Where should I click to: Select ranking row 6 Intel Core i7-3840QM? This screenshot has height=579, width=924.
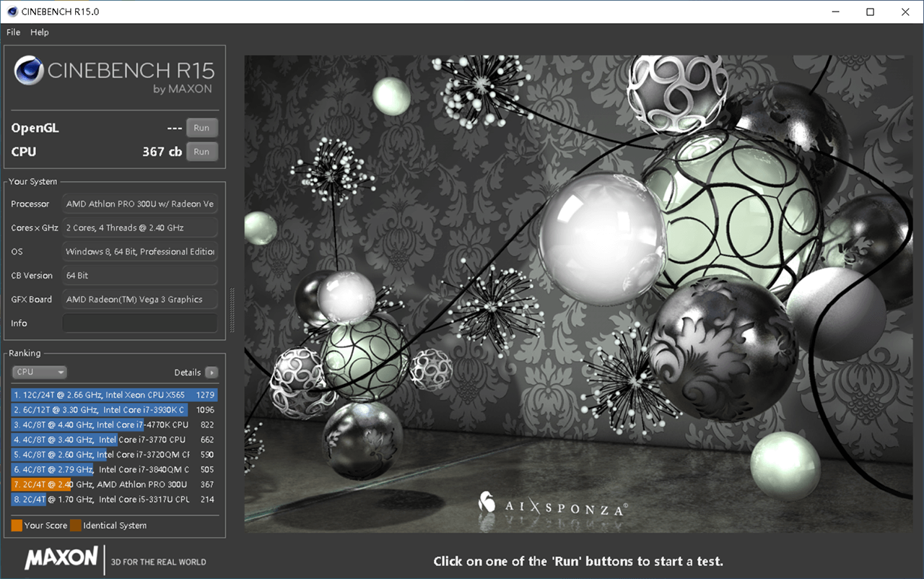tap(114, 470)
